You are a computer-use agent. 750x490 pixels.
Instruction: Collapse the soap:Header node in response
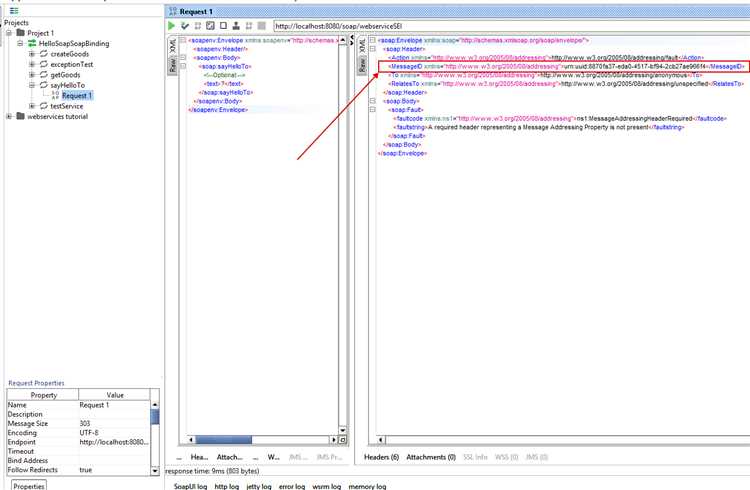[373, 49]
